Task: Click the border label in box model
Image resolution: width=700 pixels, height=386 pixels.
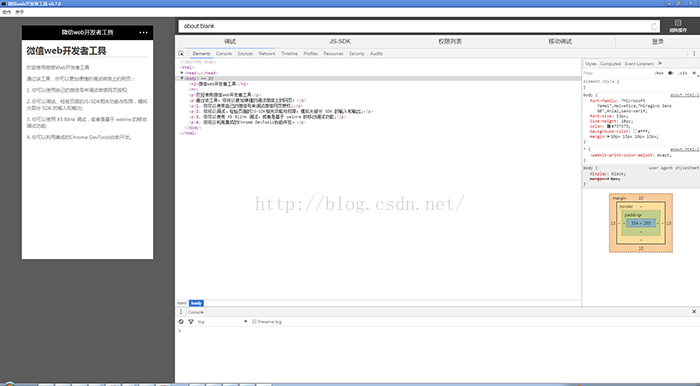Action: click(x=626, y=206)
